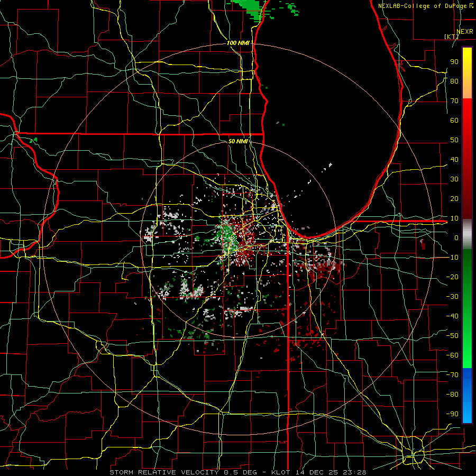Click the bright red segment of the color bar
This screenshot has height=476, width=476.
467,109
